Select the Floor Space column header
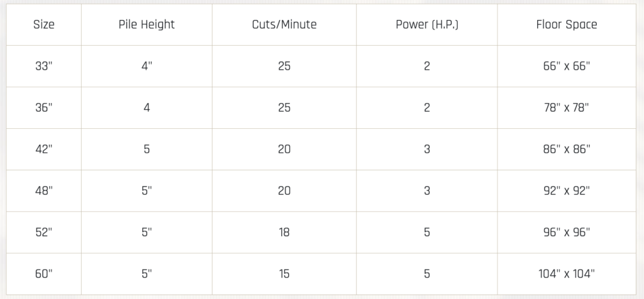This screenshot has width=644, height=299. point(567,25)
